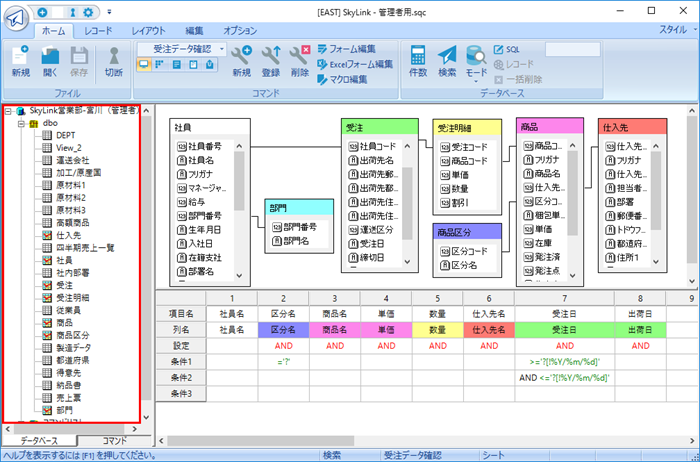This screenshot has width=700, height=462.
Task: Click the AND setting under 仕入先名 column
Action: point(489,346)
